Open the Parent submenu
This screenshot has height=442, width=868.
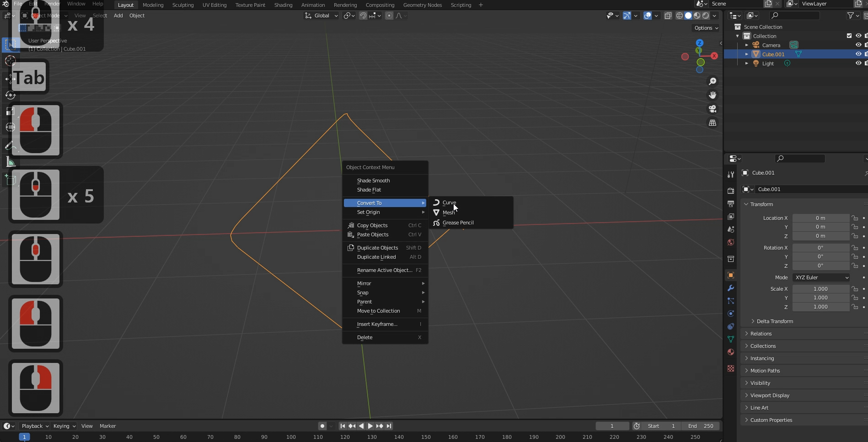pos(385,302)
